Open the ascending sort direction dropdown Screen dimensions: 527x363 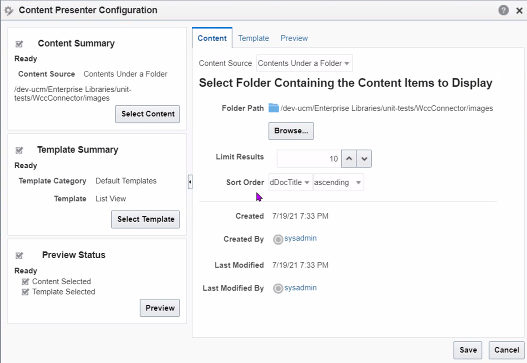tap(338, 182)
